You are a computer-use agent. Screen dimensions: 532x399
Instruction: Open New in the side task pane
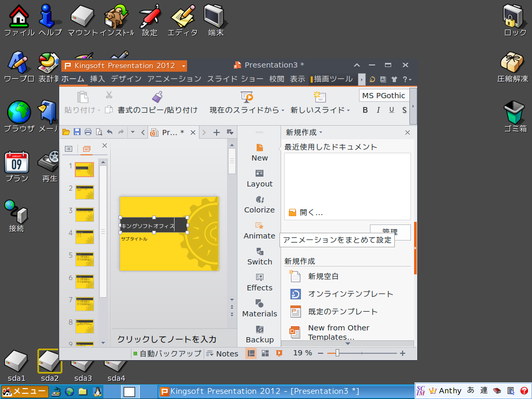(260, 153)
